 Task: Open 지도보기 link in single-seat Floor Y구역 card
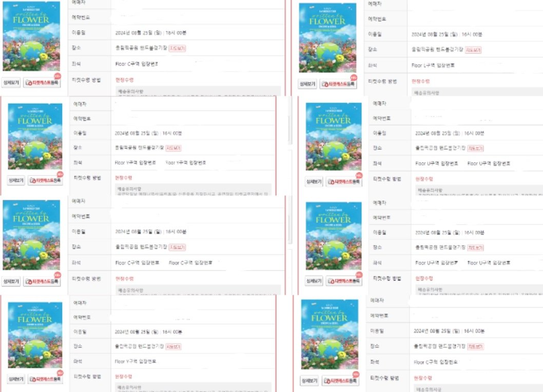[173, 347]
